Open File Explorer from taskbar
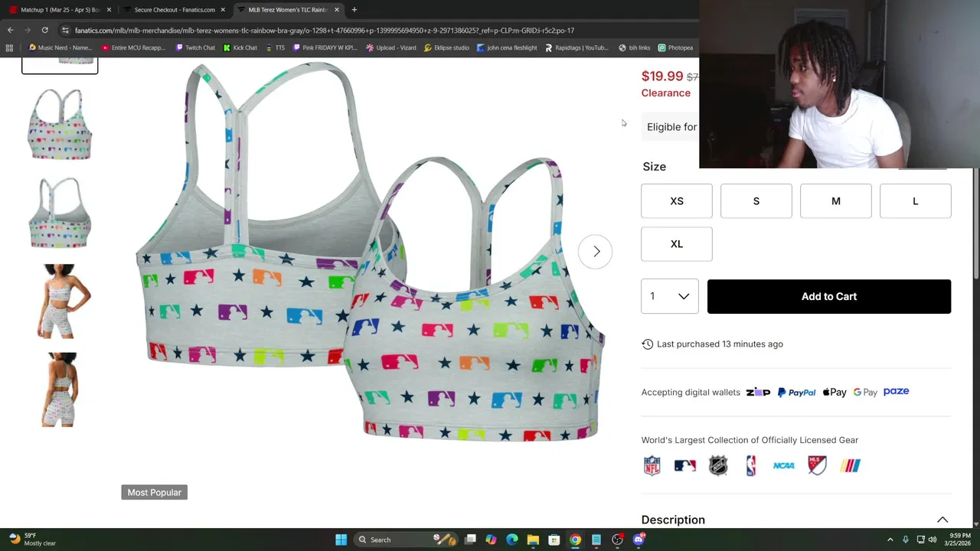Viewport: 980px width, 551px height. 533,540
